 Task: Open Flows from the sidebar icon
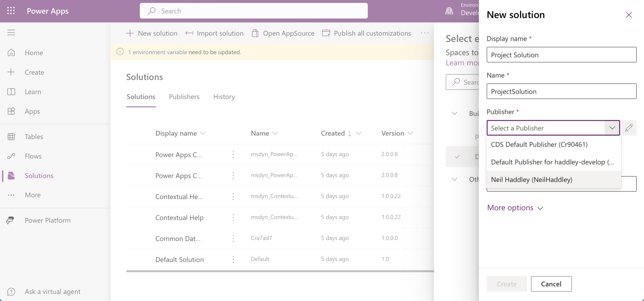(x=11, y=156)
